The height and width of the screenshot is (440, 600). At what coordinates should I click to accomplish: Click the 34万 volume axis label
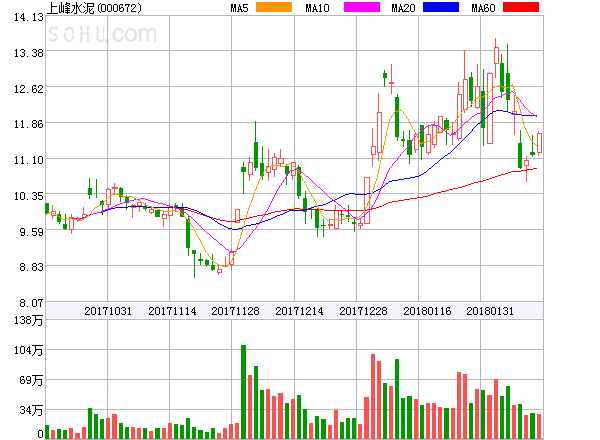pyautogui.click(x=31, y=411)
